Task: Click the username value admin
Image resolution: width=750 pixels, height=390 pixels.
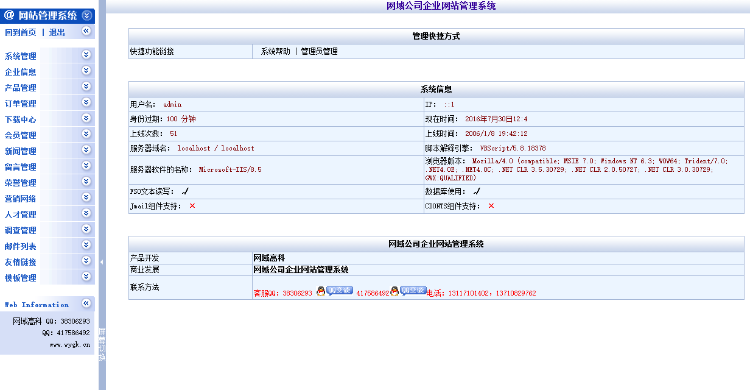Action: pos(173,104)
